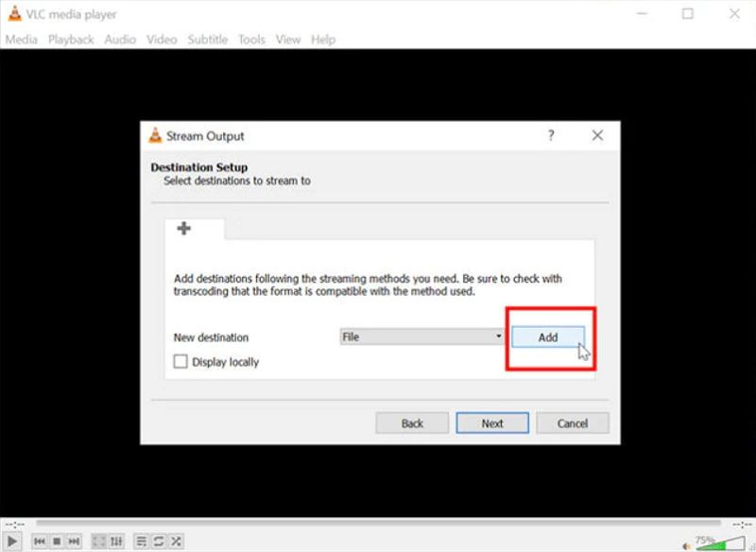Open the Media menu

pos(21,39)
